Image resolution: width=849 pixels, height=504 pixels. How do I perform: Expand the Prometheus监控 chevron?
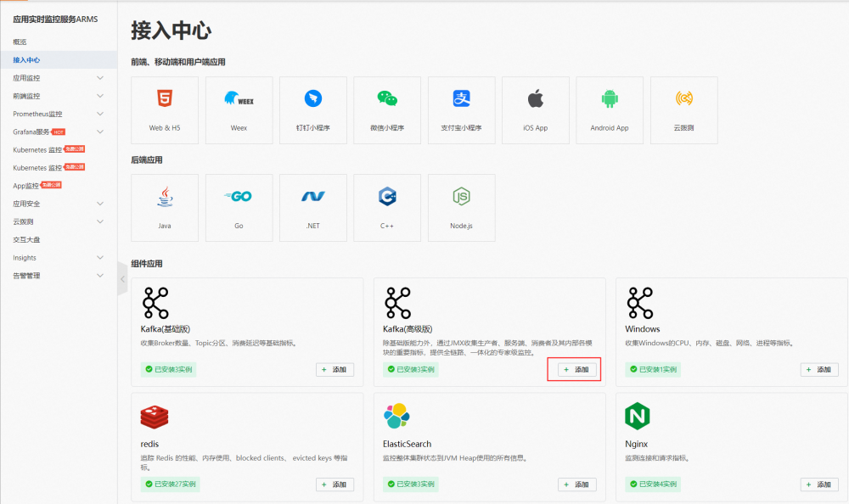pyautogui.click(x=100, y=114)
